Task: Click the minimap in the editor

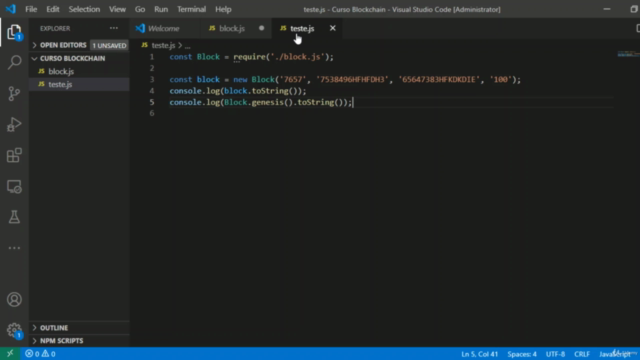Action: pos(628,54)
